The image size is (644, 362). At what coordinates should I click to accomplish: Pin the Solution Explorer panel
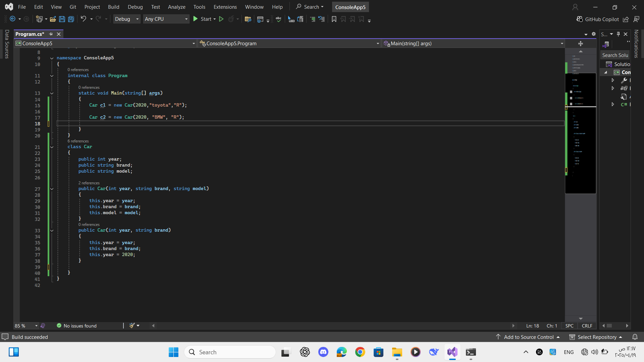tap(618, 34)
